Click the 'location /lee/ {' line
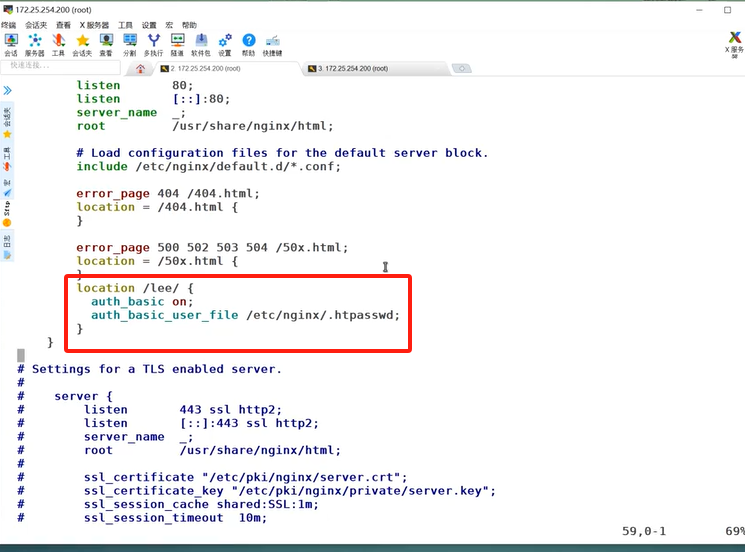Viewport: 745px width, 552px height. tap(135, 288)
